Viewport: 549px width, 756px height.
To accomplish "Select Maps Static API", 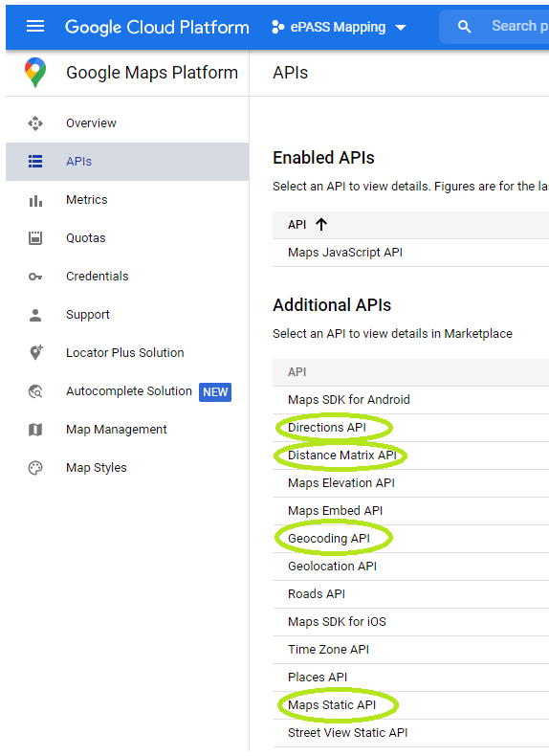I will pyautogui.click(x=332, y=705).
